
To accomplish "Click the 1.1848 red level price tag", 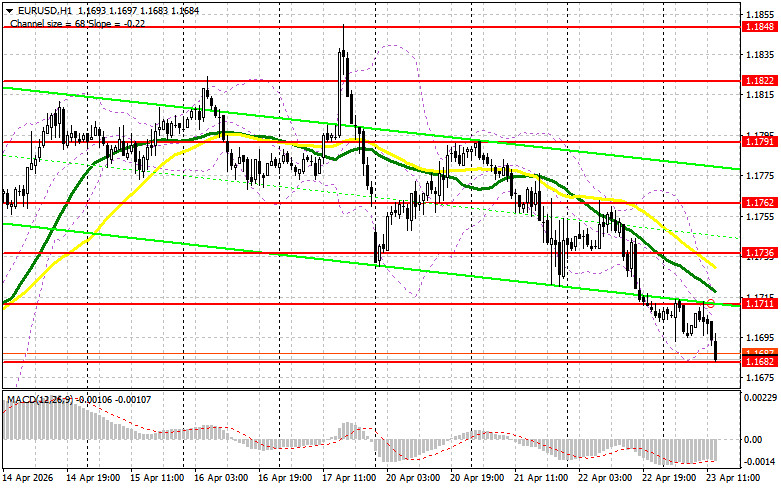I will [760, 27].
